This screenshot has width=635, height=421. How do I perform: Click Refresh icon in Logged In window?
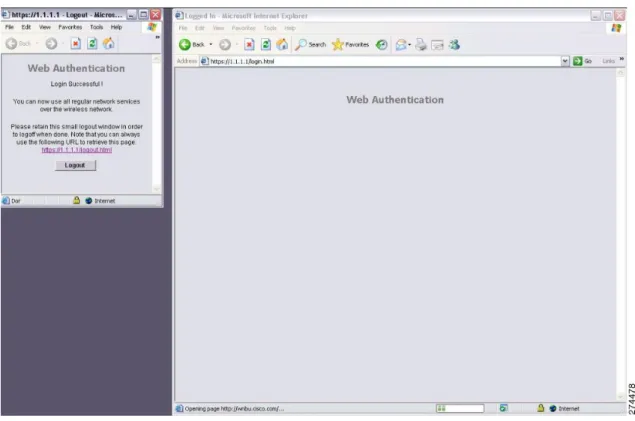pos(266,45)
